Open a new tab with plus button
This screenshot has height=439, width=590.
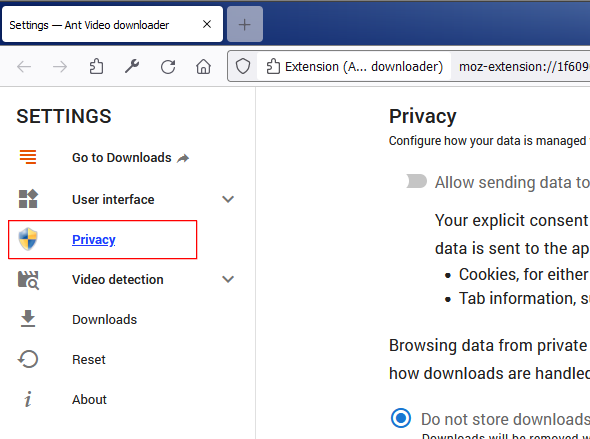(x=245, y=24)
